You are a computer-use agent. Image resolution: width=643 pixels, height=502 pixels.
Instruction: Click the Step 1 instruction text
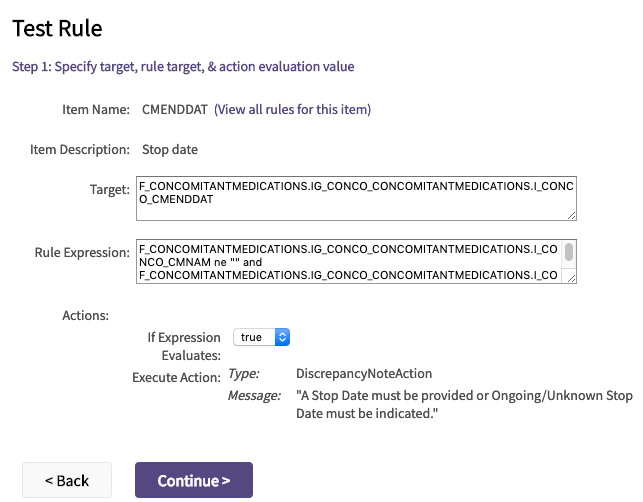183,67
